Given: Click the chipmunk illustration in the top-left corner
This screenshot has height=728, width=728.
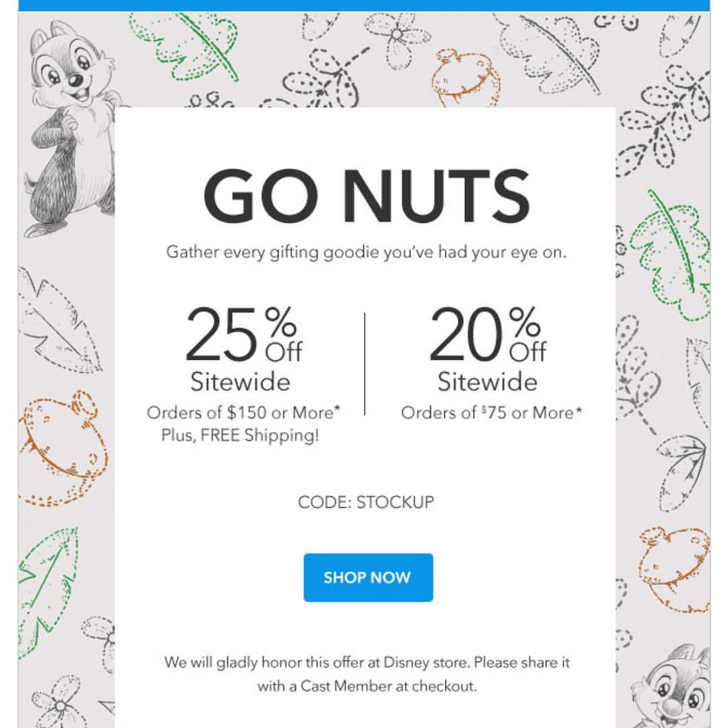Looking at the screenshot, I should pos(67,128).
